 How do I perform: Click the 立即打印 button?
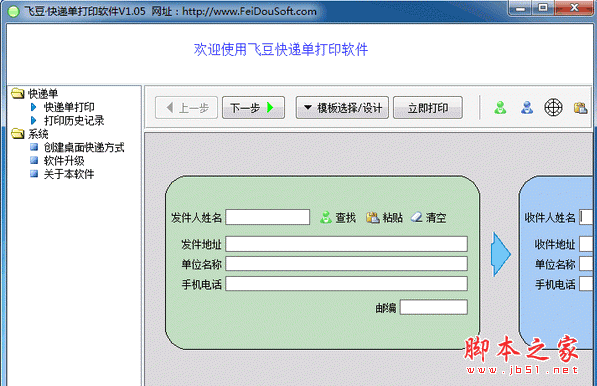(428, 108)
